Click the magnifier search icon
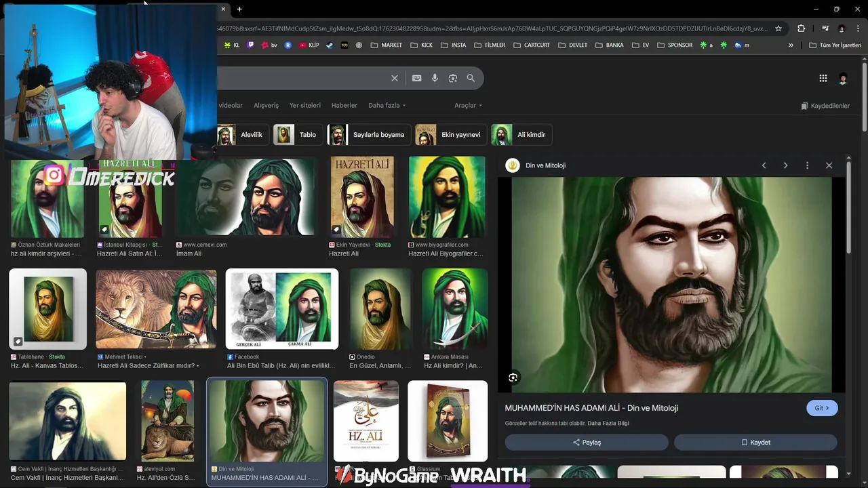Screen dimensions: 868x488 (x=471, y=78)
